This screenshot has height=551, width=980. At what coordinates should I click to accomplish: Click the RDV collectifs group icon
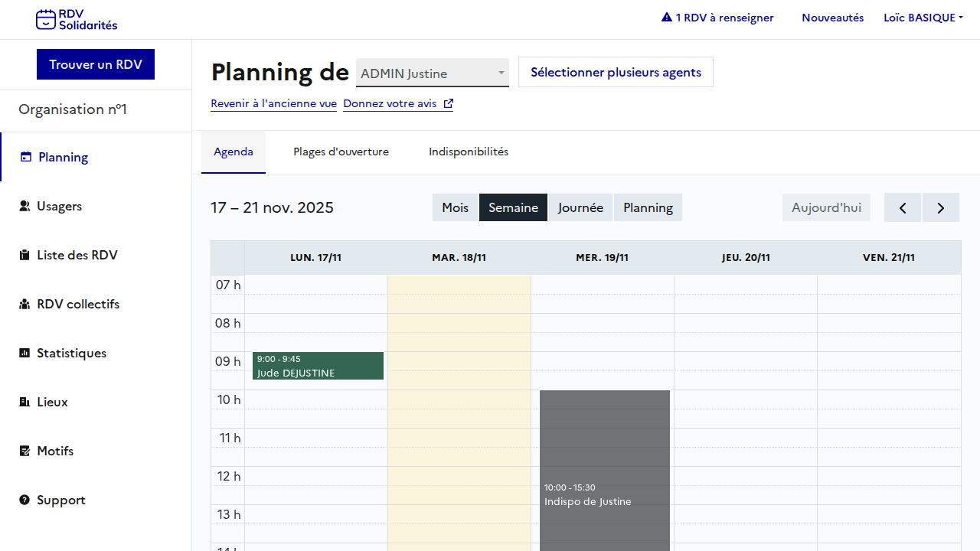pyautogui.click(x=24, y=304)
